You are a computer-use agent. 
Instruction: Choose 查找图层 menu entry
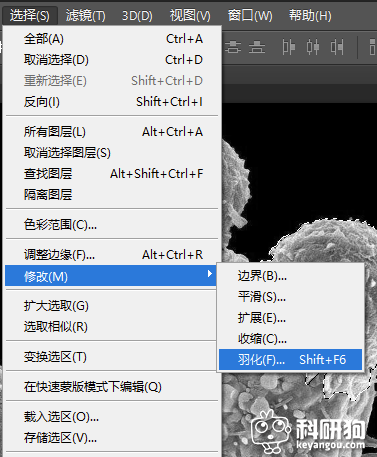click(113, 174)
